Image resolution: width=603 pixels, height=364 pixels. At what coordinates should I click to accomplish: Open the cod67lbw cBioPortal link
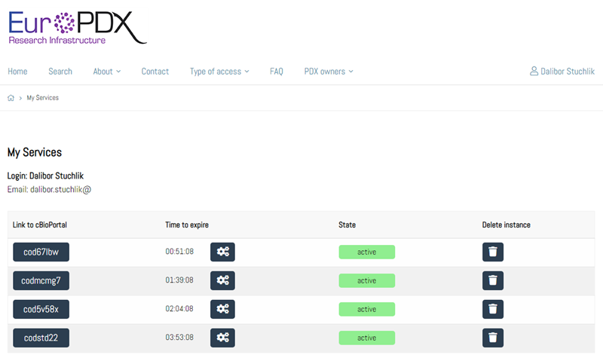(41, 252)
